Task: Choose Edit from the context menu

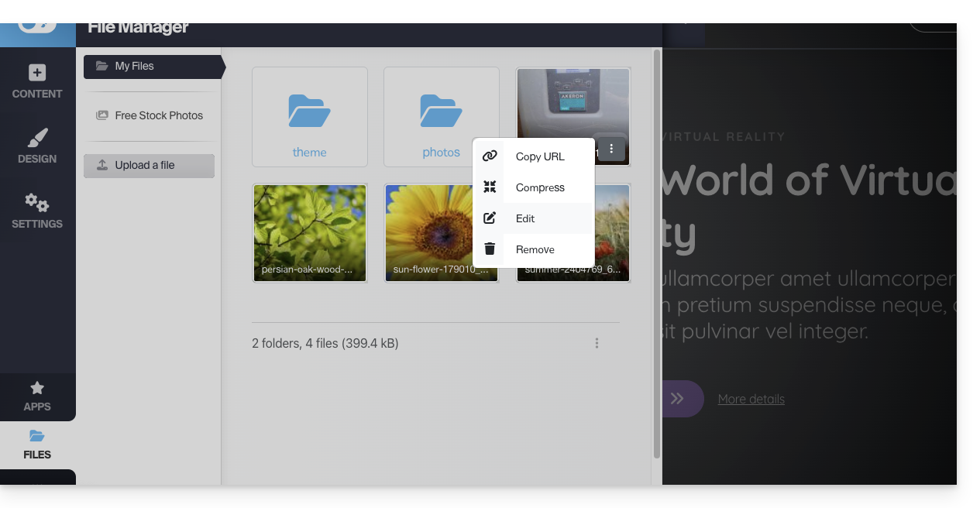Action: pos(525,218)
